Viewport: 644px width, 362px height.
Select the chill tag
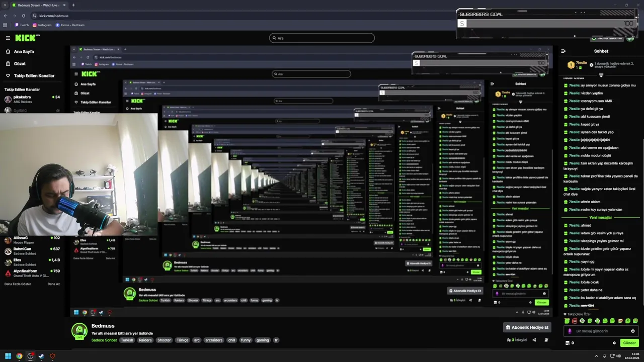[x=231, y=340]
